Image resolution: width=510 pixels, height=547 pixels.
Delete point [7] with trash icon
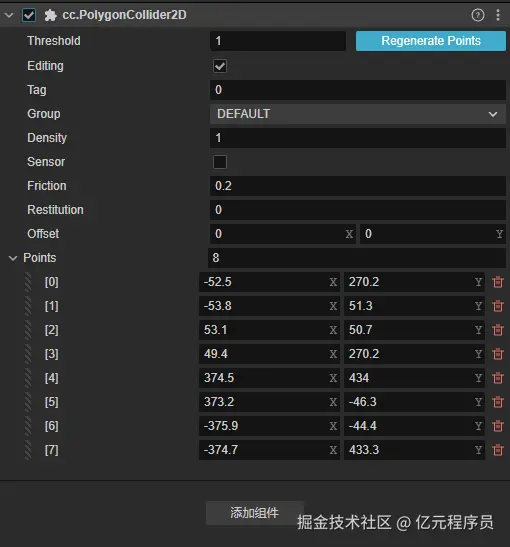[x=498, y=450]
